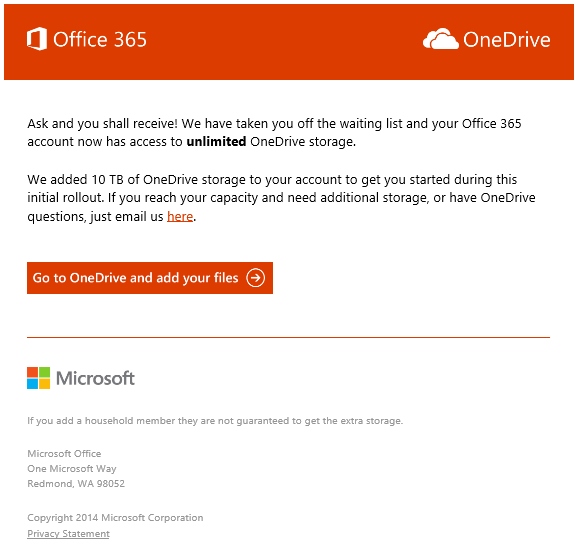The image size is (579, 547).
Task: Select the OneDrive wordmark in the banner
Action: point(507,40)
